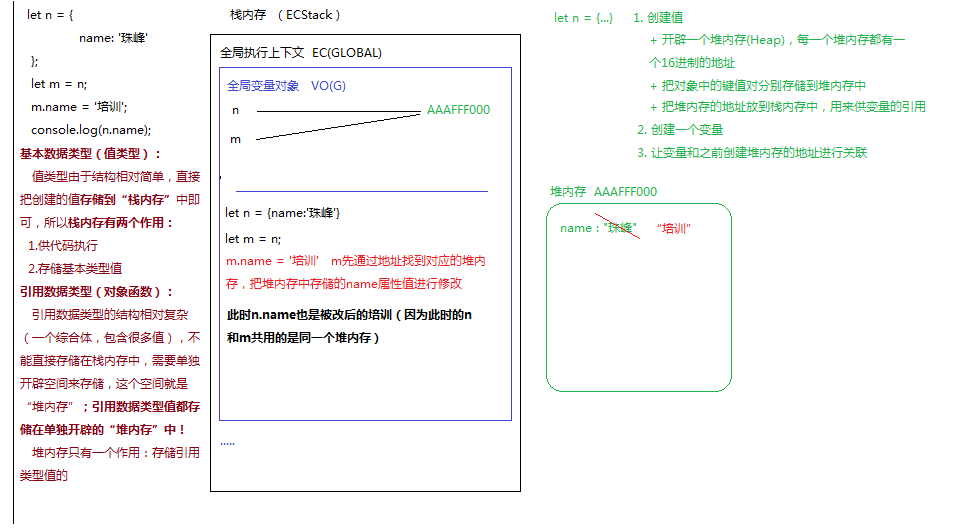
Task: Select the heading "引用数据类型（对象函数）："
Action: (x=96, y=292)
